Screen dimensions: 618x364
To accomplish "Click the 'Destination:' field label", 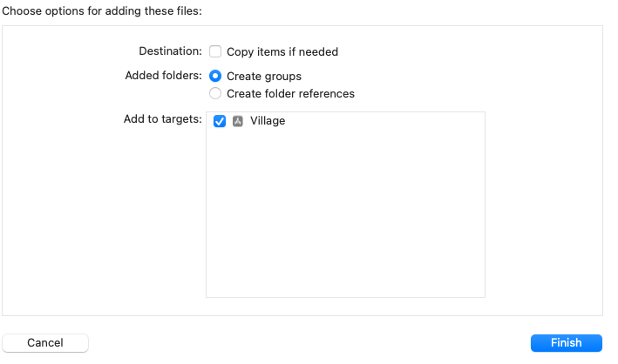I will (170, 51).
